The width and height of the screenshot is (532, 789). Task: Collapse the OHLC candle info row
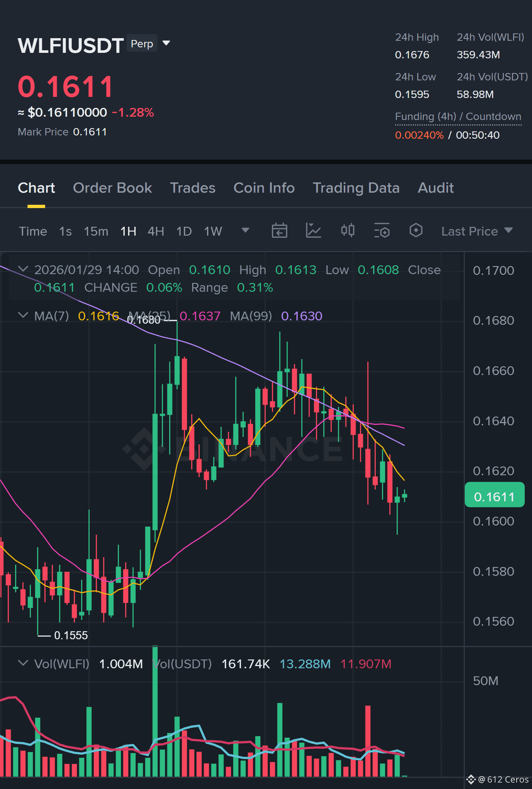(23, 269)
